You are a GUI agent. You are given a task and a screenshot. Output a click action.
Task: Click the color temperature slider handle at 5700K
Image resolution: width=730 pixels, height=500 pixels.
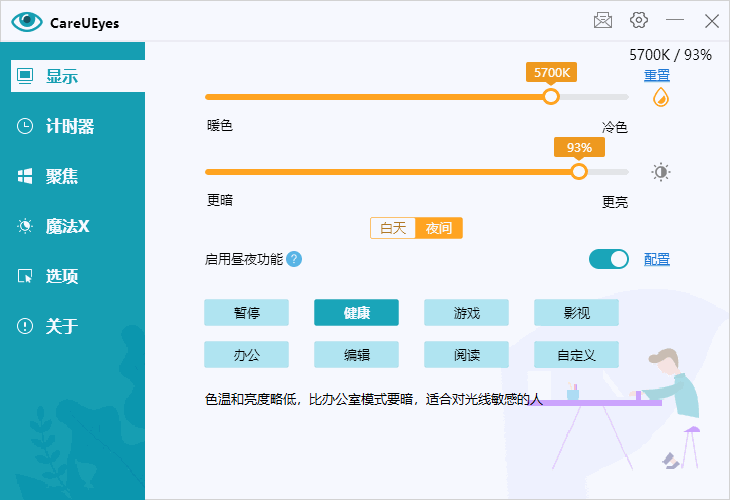pos(551,97)
